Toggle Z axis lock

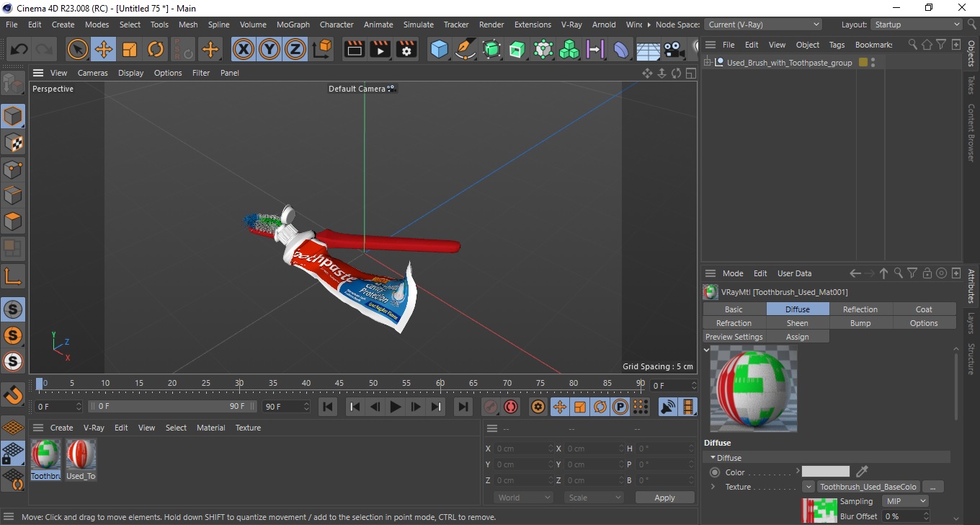point(295,50)
